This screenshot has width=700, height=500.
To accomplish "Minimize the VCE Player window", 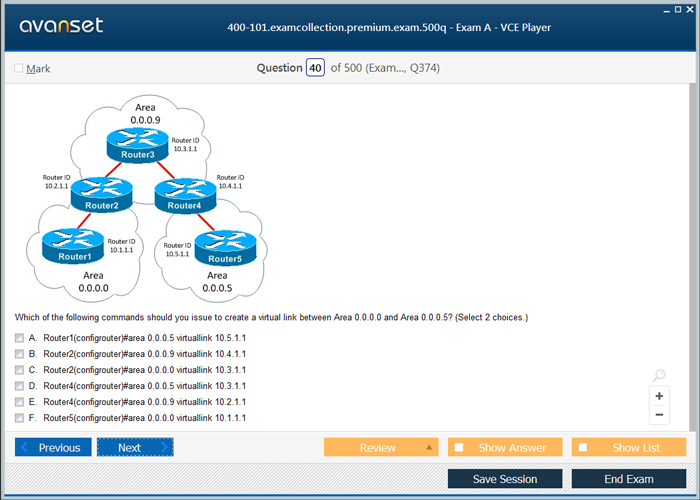I will [667, 10].
